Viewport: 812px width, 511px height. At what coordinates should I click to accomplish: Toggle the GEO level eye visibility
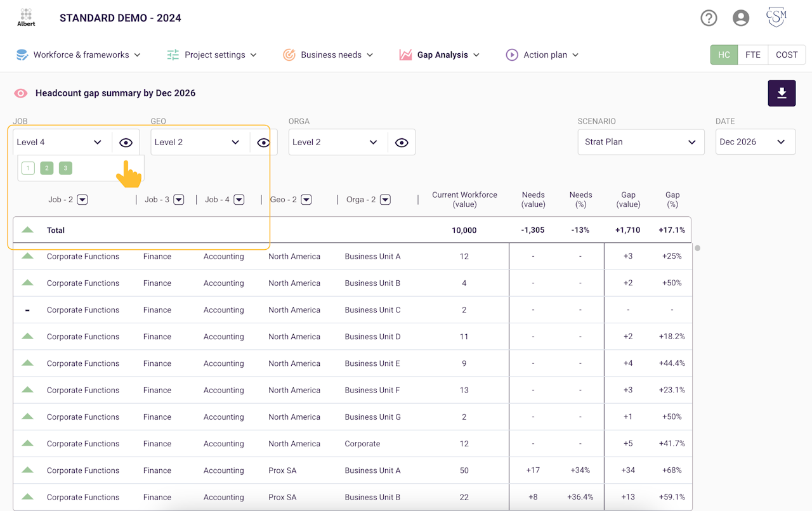point(263,143)
